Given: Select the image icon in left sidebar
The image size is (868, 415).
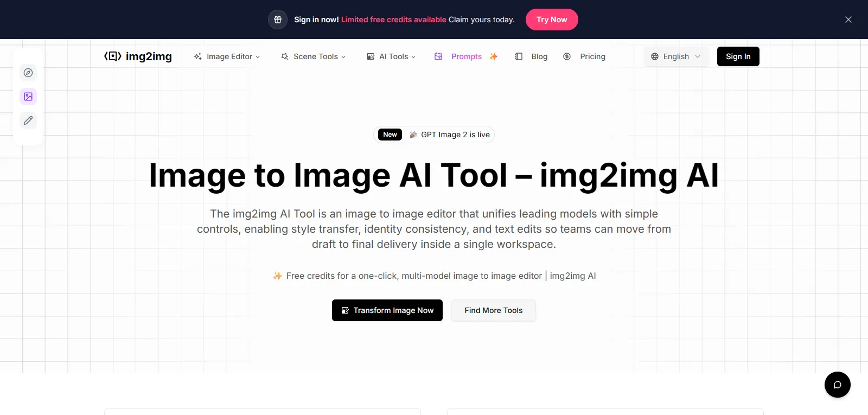Looking at the screenshot, I should [28, 97].
